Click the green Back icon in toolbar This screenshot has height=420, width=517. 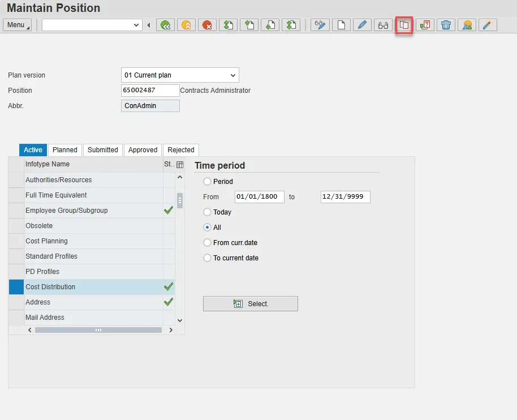(165, 25)
